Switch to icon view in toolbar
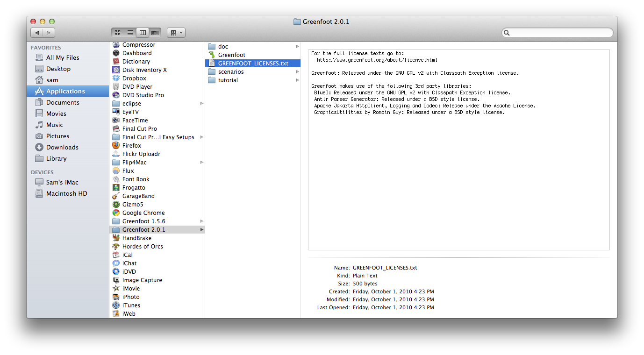This screenshot has width=644, height=355. point(118,33)
